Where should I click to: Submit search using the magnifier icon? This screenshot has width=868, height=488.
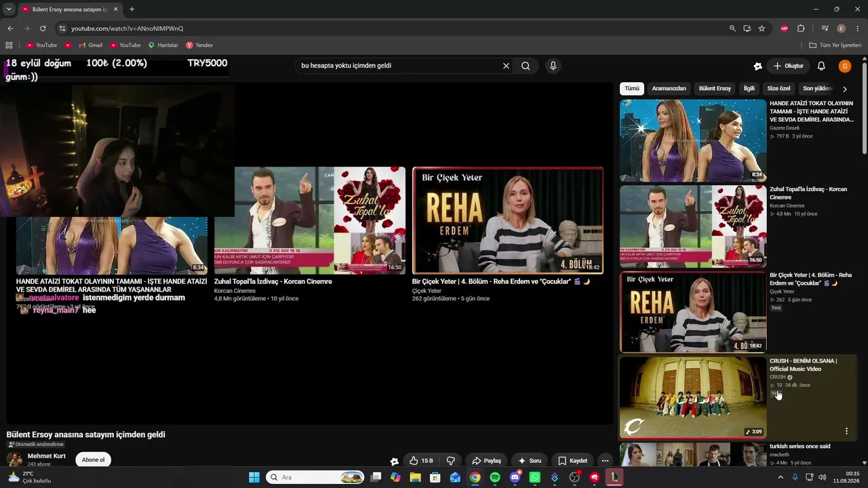coord(526,66)
